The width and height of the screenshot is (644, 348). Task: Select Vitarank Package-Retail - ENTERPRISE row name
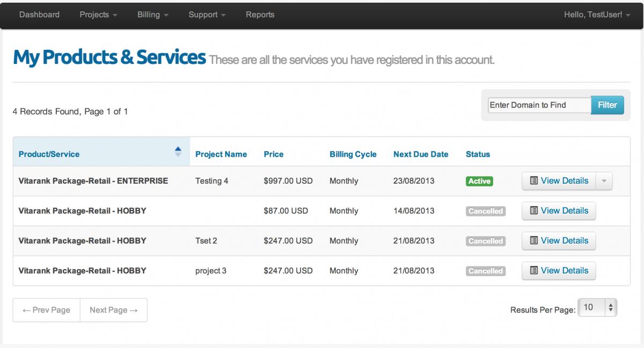point(93,181)
